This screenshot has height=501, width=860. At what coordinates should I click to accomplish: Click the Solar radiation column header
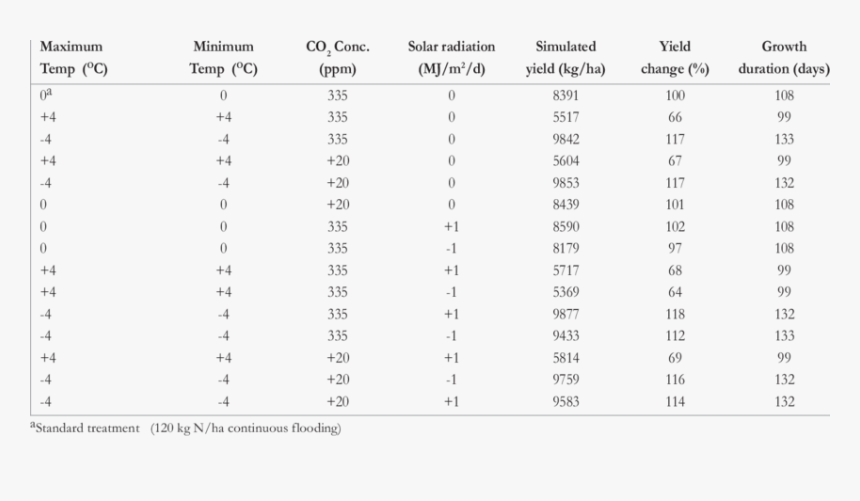(x=451, y=58)
